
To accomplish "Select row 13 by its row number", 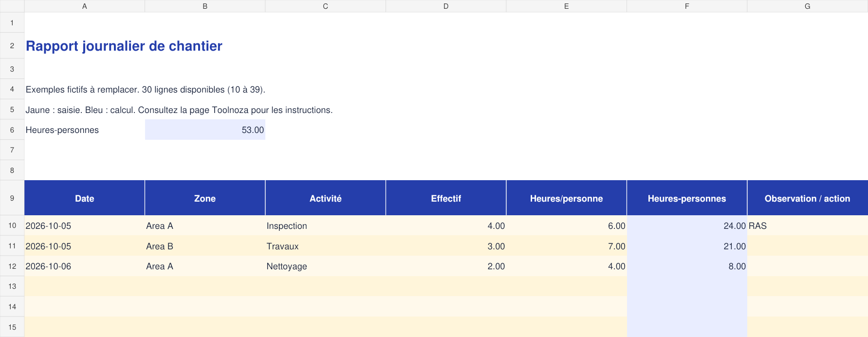I will pyautogui.click(x=12, y=286).
